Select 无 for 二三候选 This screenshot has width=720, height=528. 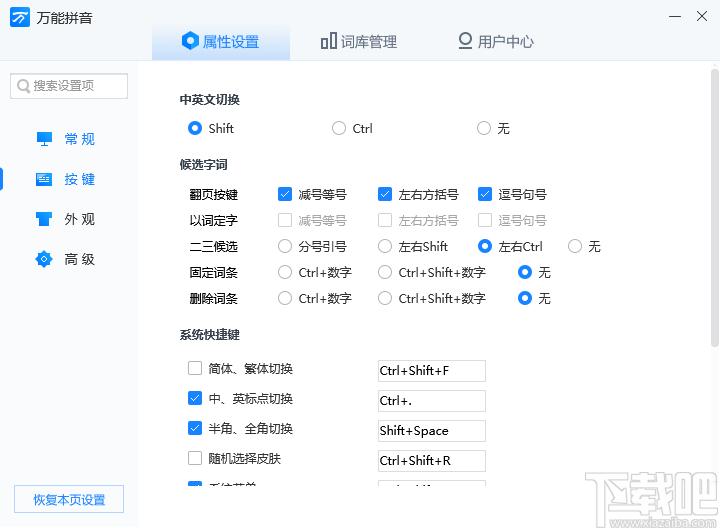tap(575, 247)
